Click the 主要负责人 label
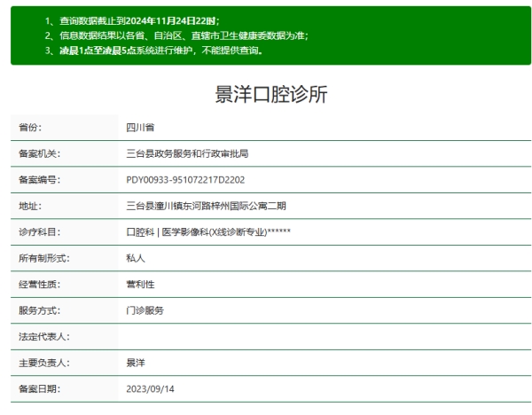The height and width of the screenshot is (415, 532). click(44, 363)
